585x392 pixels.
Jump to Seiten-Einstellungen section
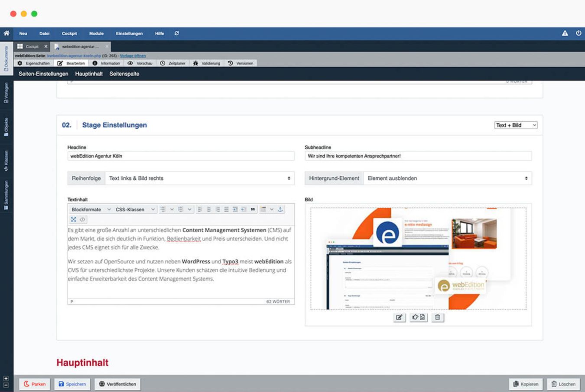(43, 74)
